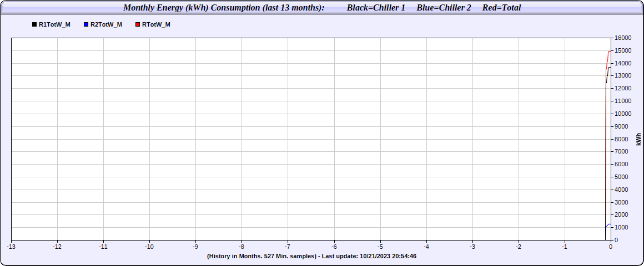Click the red RTotW_M color swatch
Image resolution: width=644 pixels, height=266 pixels.
(138, 24)
